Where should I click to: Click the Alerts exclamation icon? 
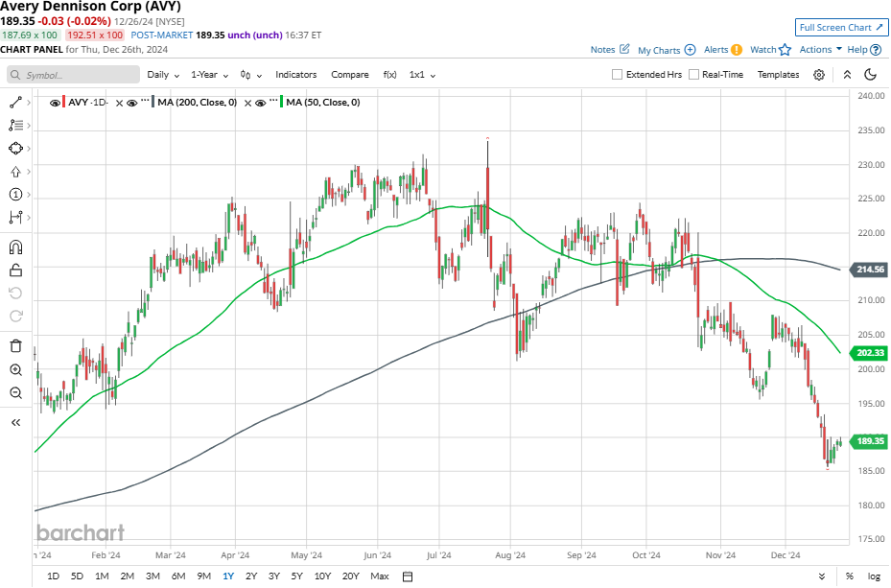737,50
